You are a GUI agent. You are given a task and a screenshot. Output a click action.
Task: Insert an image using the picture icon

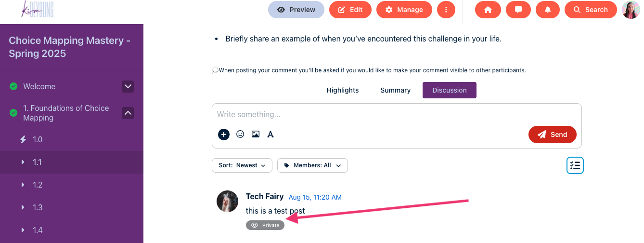[256, 135]
